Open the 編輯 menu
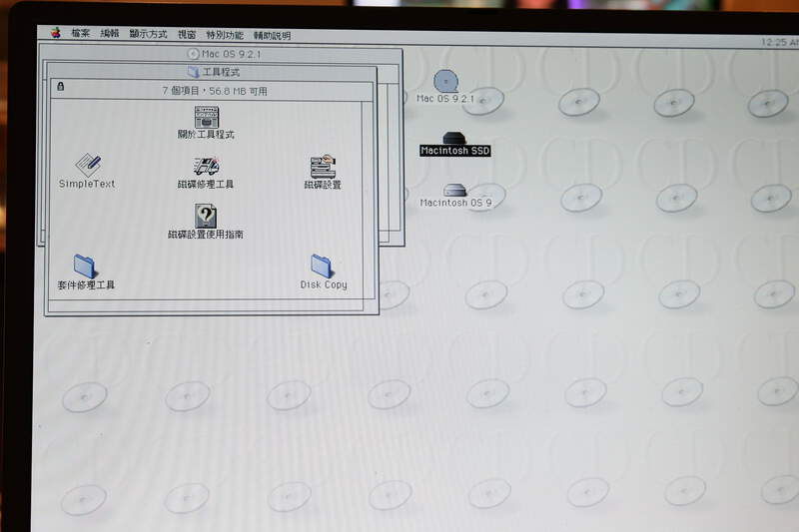The height and width of the screenshot is (532, 799). tap(110, 34)
